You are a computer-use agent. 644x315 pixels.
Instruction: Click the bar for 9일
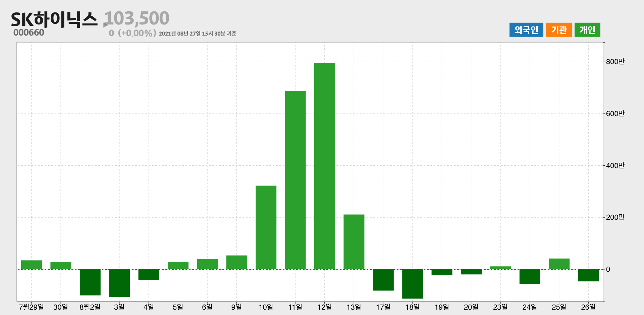(237, 262)
